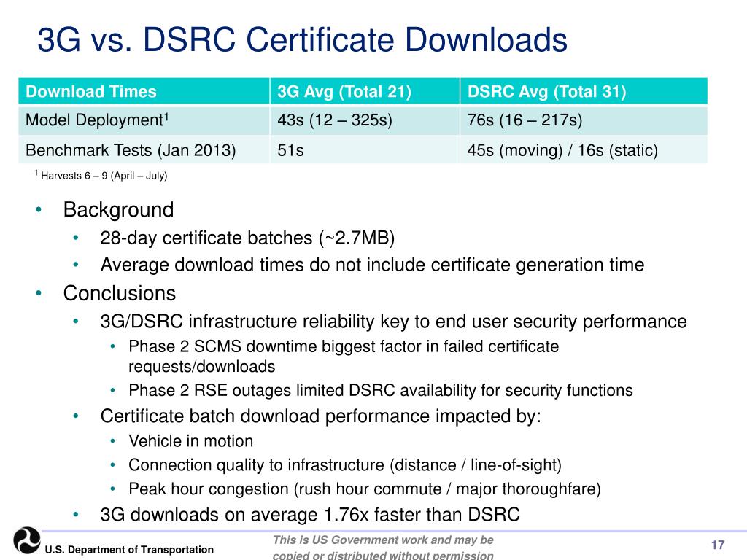Click 'This is US Government work' footer notice

coord(383,547)
